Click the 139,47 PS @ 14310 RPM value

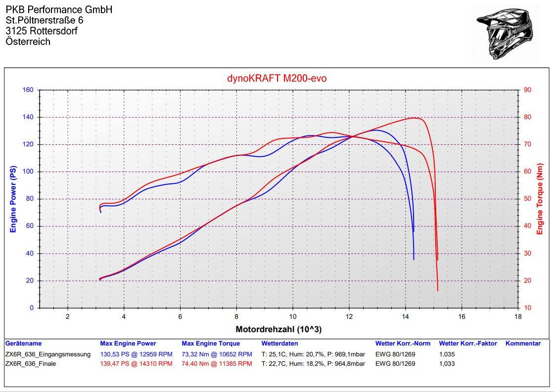click(x=136, y=364)
